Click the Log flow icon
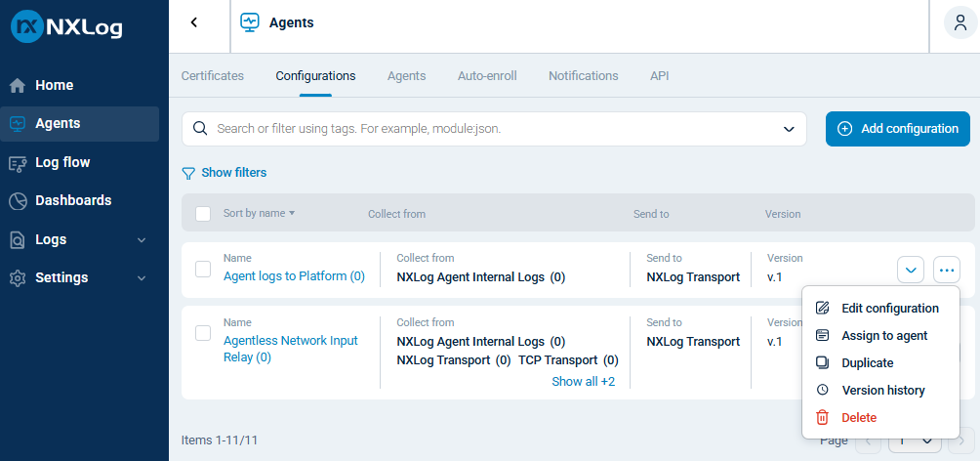 coord(18,163)
